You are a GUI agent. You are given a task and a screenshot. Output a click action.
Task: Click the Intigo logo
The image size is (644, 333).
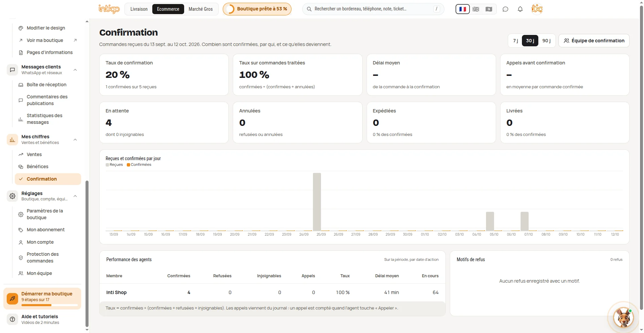(x=109, y=9)
